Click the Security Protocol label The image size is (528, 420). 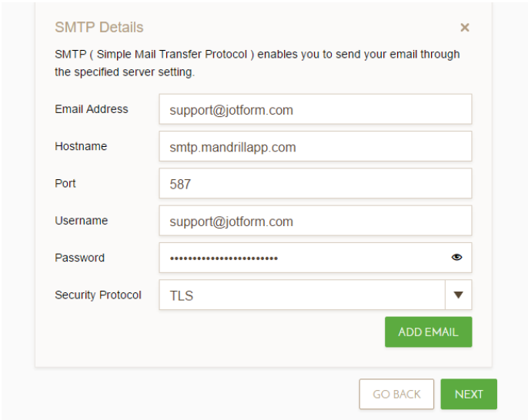[98, 295]
